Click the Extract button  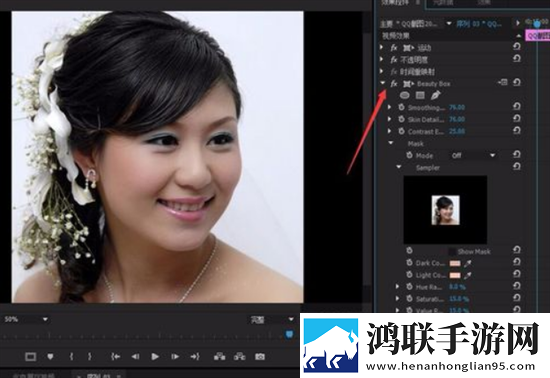[x=240, y=357]
